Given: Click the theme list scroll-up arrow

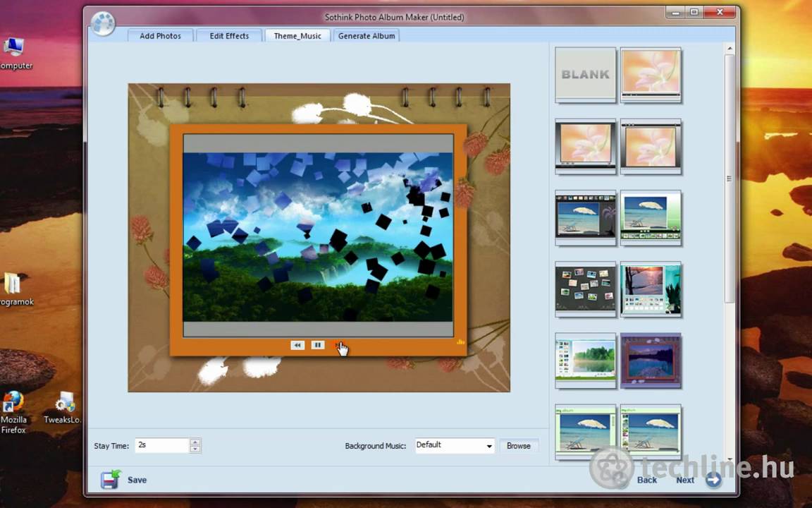Looking at the screenshot, I should [729, 49].
